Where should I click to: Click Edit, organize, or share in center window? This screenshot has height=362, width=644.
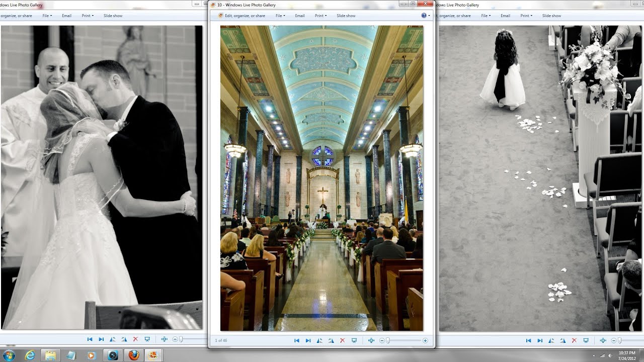(242, 16)
